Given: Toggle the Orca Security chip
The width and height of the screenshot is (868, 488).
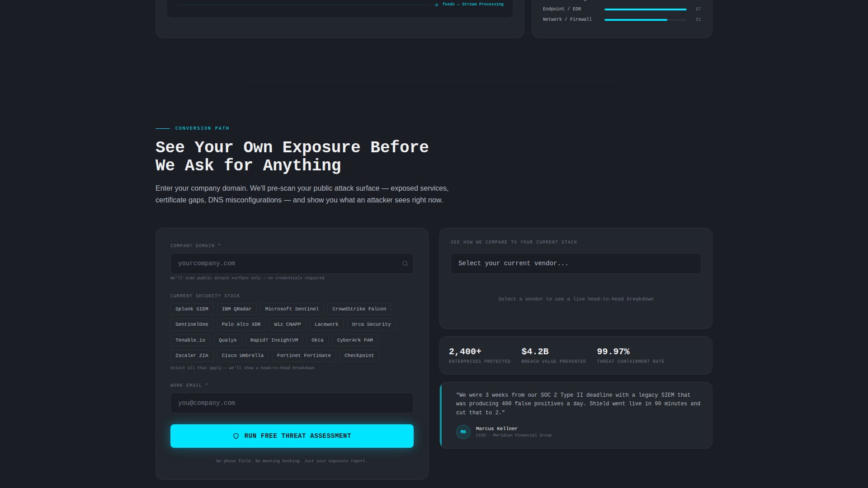Looking at the screenshot, I should coord(371,324).
